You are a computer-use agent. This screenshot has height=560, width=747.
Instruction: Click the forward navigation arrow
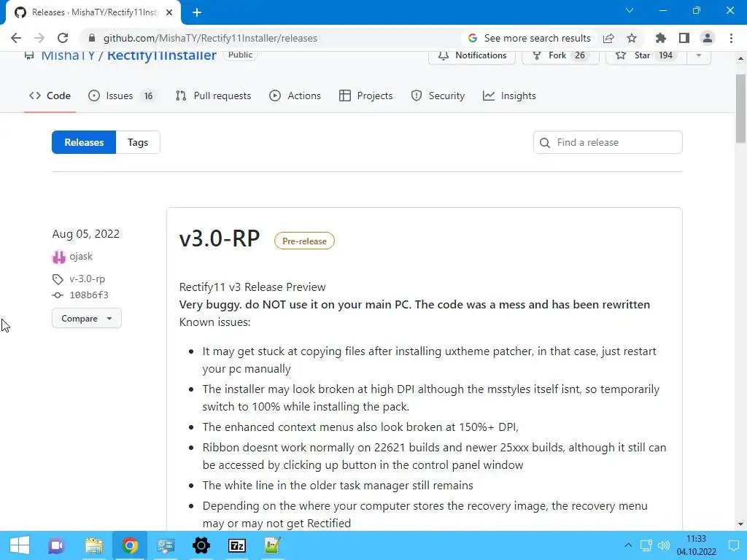pos(39,38)
